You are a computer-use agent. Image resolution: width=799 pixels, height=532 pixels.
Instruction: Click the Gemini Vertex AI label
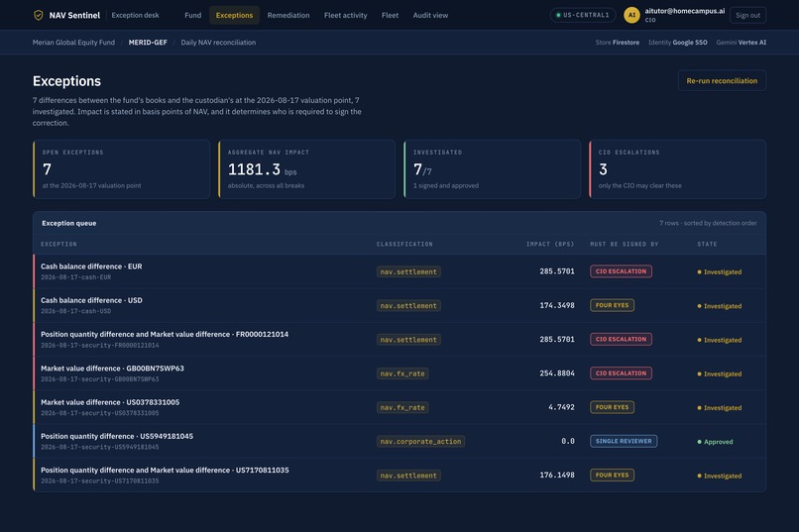741,43
